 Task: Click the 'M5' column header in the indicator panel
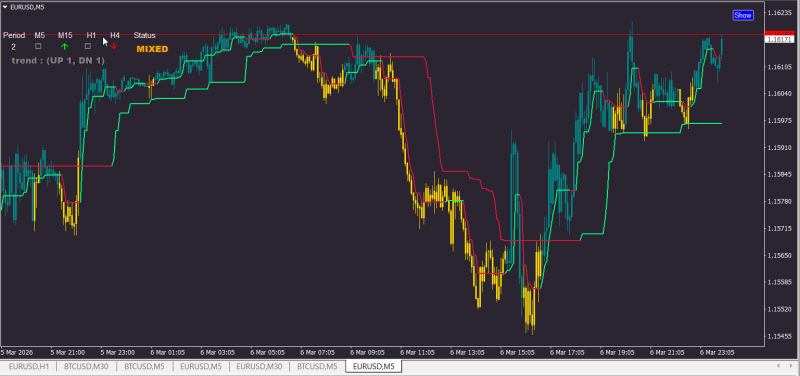click(40, 35)
